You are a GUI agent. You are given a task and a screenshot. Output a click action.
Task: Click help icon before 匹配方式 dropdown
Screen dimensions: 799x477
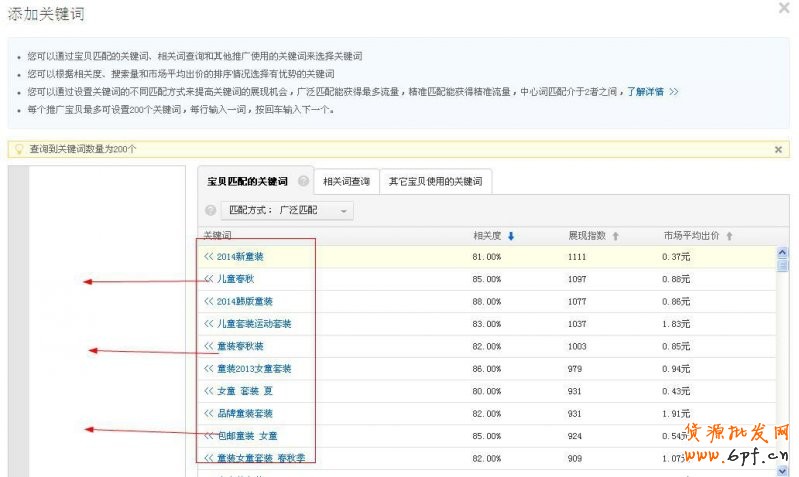[x=210, y=211]
